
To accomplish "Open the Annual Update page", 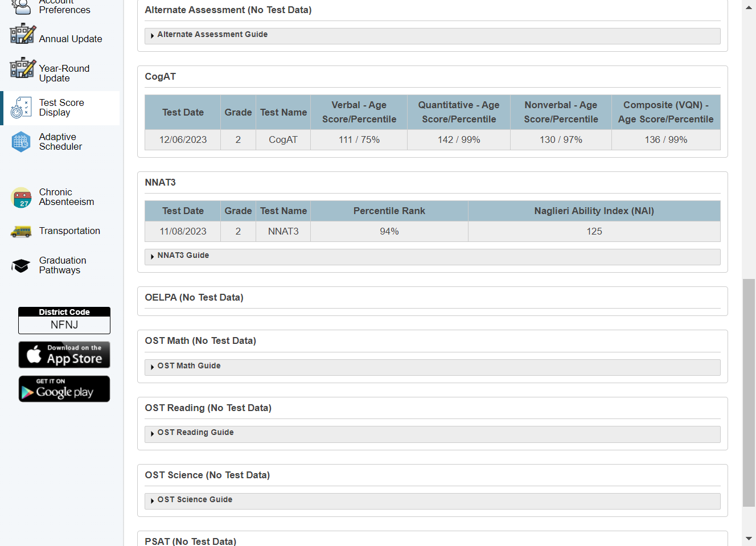I will coord(71,39).
